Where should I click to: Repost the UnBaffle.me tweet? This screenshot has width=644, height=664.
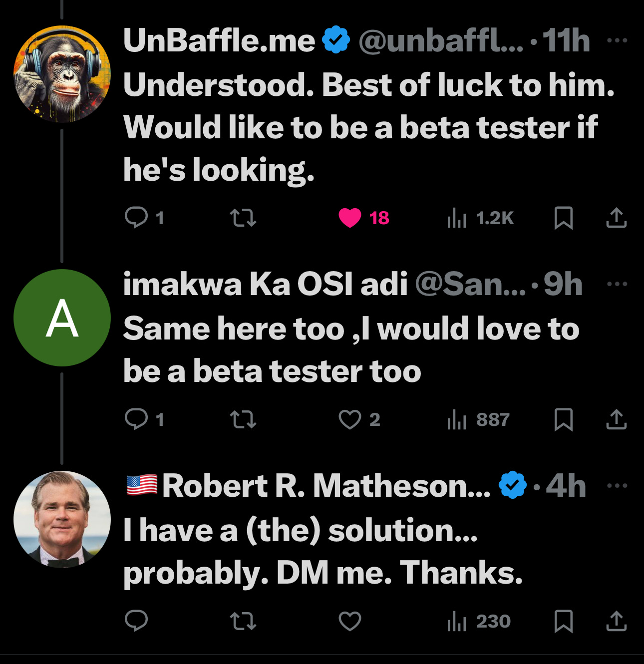[243, 218]
